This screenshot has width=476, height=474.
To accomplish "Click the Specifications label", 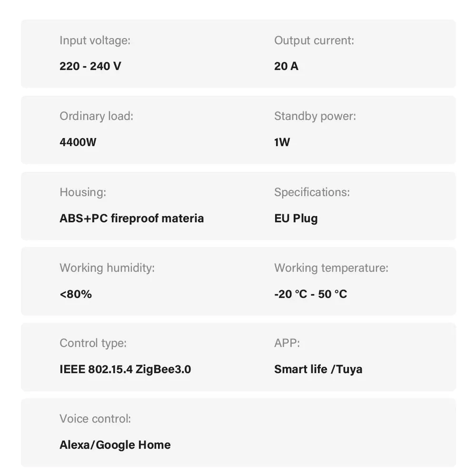I will click(x=312, y=192).
